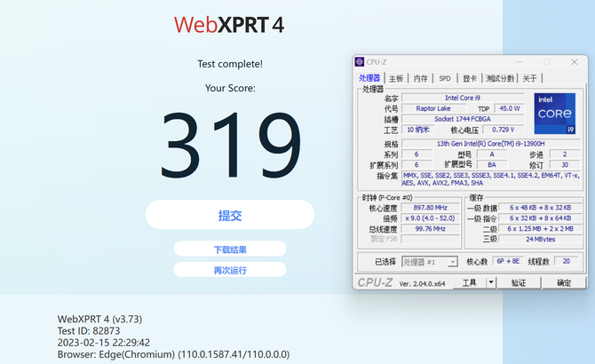
Task: Open the 主板 tab in CPU-Z
Action: 396,78
